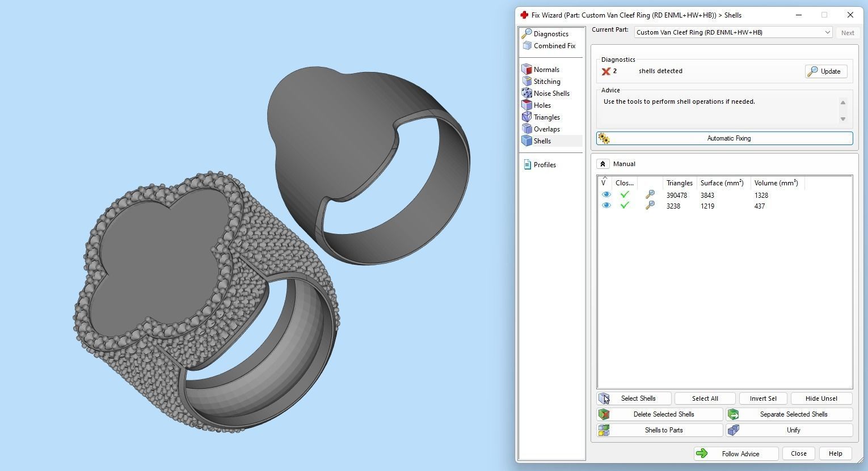
Task: Go to the Normals fix step
Action: click(546, 70)
